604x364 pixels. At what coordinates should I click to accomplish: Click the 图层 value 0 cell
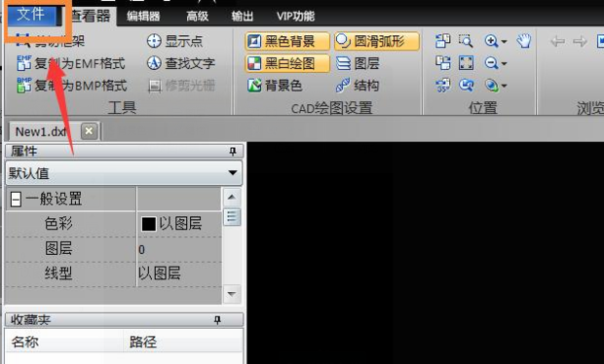pyautogui.click(x=179, y=249)
